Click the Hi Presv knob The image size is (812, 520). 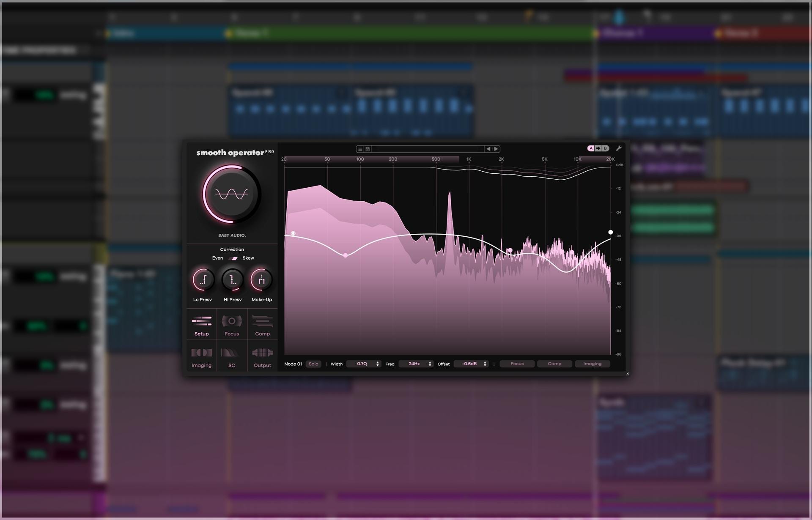[232, 279]
